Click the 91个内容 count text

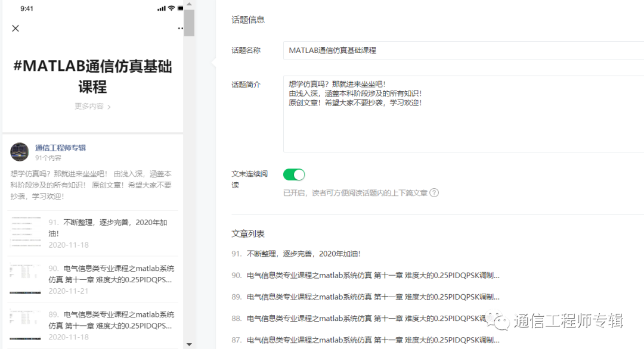(x=48, y=158)
